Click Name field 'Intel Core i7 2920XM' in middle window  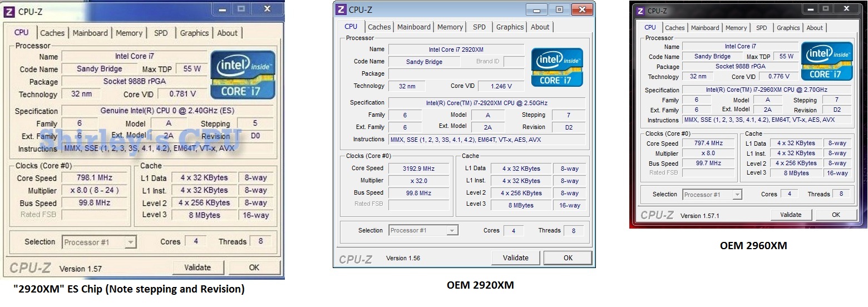point(456,49)
